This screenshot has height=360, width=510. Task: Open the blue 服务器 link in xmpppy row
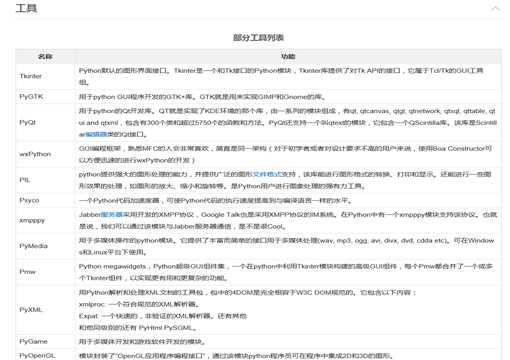(x=112, y=215)
